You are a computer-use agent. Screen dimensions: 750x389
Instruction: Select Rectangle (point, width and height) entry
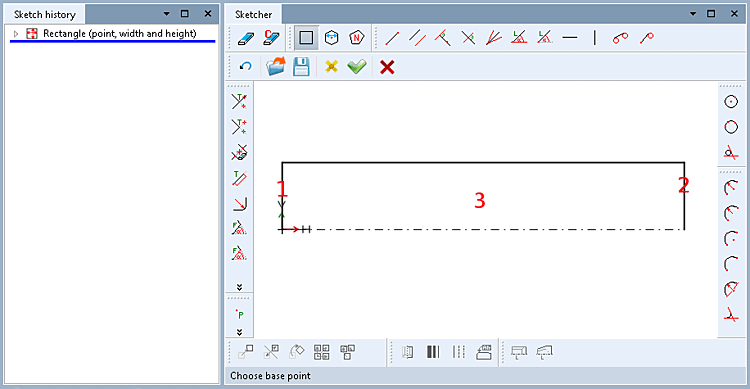click(120, 34)
